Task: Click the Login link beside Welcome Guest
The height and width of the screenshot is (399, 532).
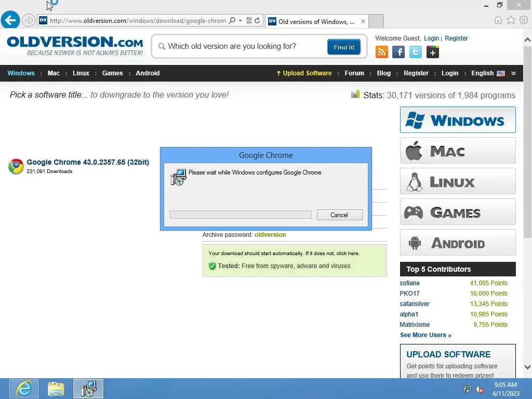Action: [x=431, y=38]
